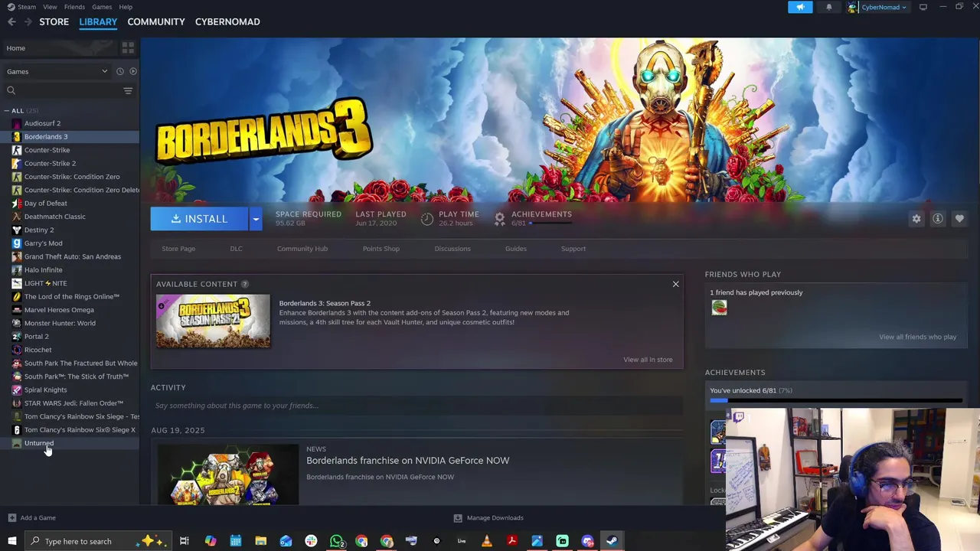
Task: Open Borderlands 3 Discussions
Action: click(452, 249)
